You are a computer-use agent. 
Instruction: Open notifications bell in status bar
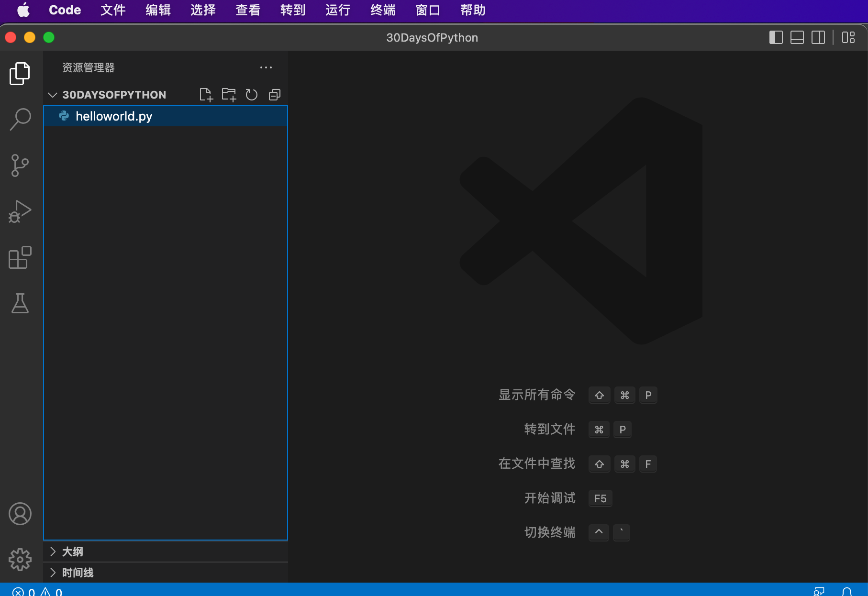[x=847, y=592]
